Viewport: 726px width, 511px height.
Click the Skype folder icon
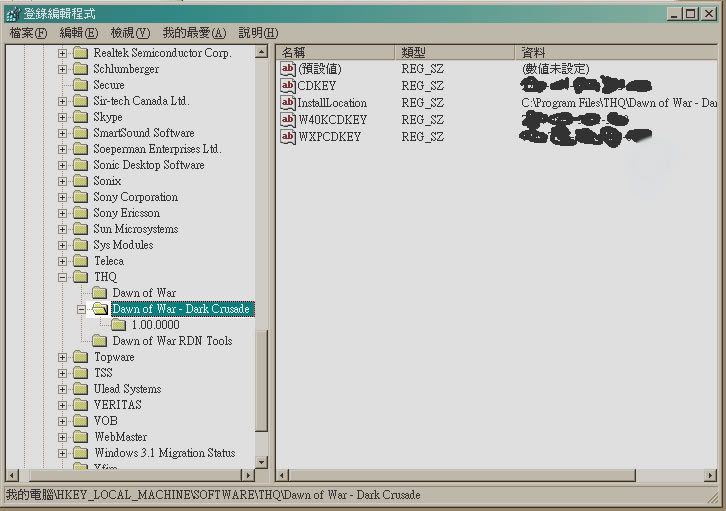(x=81, y=117)
